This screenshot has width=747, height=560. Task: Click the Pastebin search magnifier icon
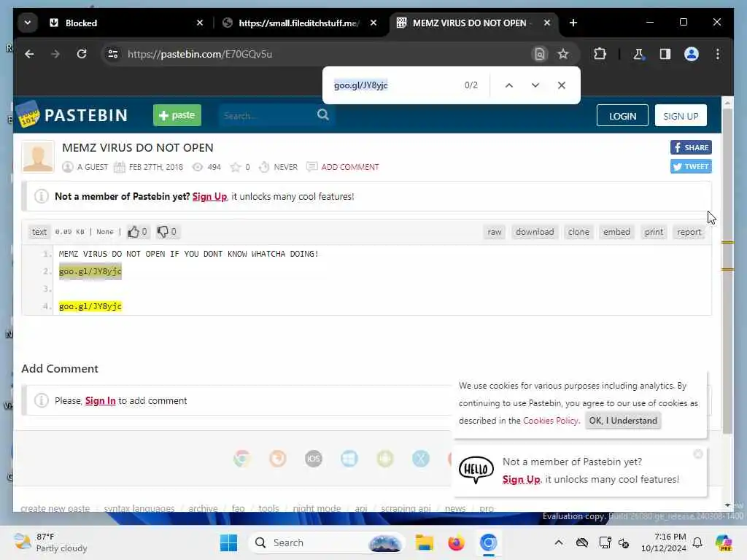[x=323, y=114]
